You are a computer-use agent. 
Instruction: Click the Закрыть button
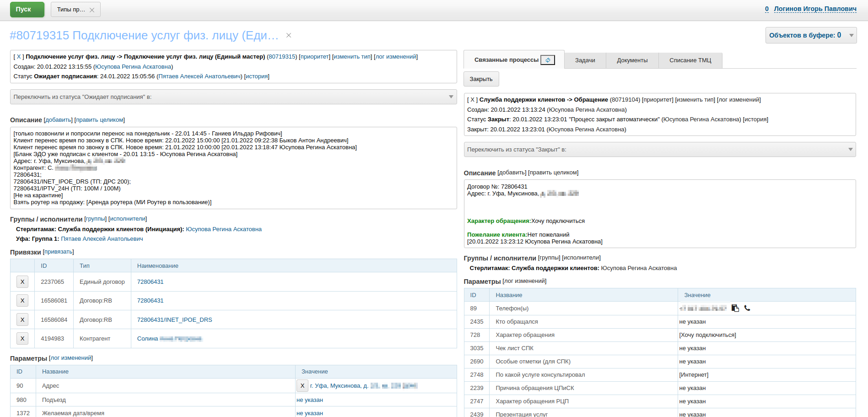coord(481,79)
